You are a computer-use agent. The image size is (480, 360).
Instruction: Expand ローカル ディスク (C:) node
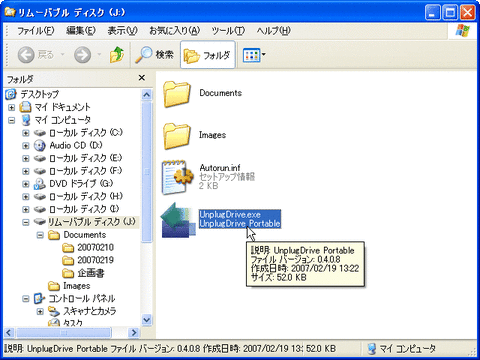point(26,133)
